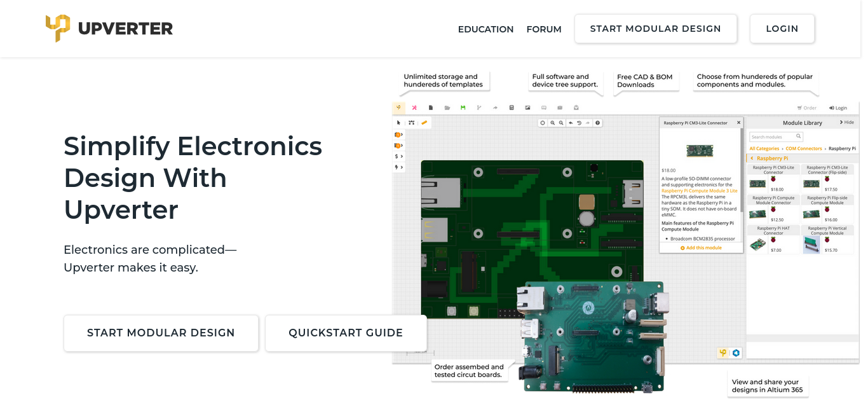
Task: Go to the FORUM nav link
Action: 544,29
